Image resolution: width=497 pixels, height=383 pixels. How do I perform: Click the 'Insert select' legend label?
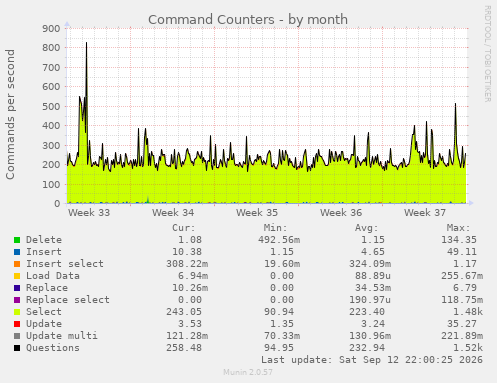pos(65,264)
